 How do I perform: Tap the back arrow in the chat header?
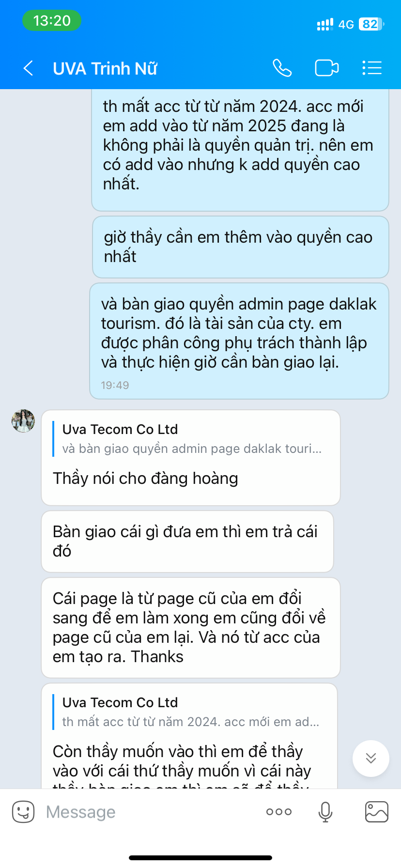click(28, 68)
